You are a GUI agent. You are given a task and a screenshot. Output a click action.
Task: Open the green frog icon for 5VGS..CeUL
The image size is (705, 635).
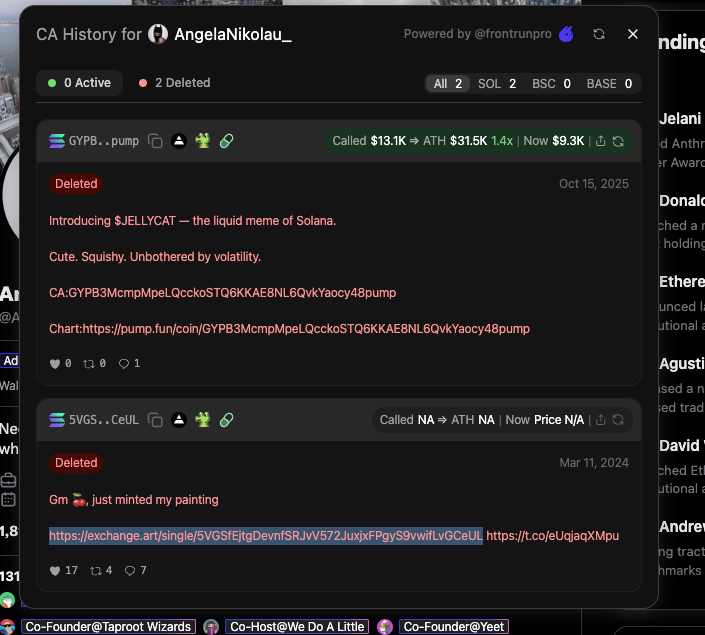[x=203, y=420]
